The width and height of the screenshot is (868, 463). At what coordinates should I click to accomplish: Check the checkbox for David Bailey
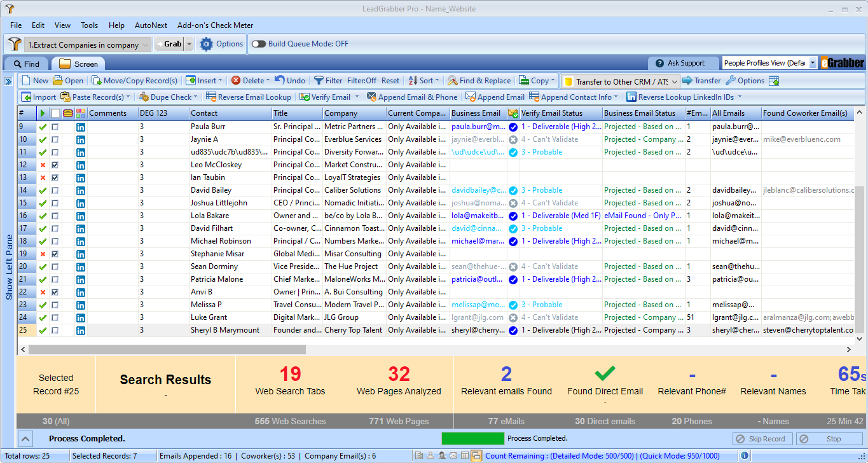(55, 190)
